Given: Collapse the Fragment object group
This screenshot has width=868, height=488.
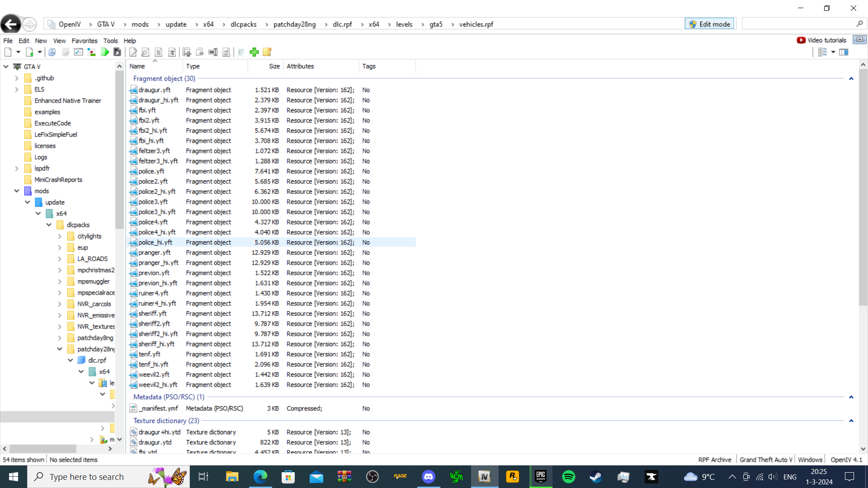Looking at the screenshot, I should tap(851, 79).
